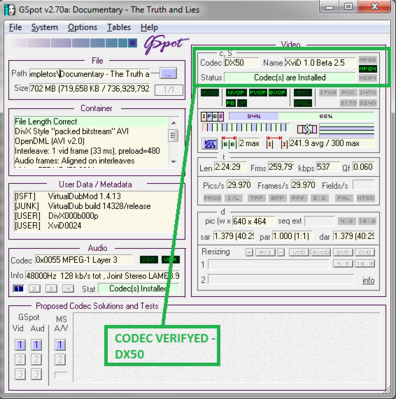Viewport: 396px width, 399px height.
Task: Click the Resizing plus button
Action: (x=249, y=252)
